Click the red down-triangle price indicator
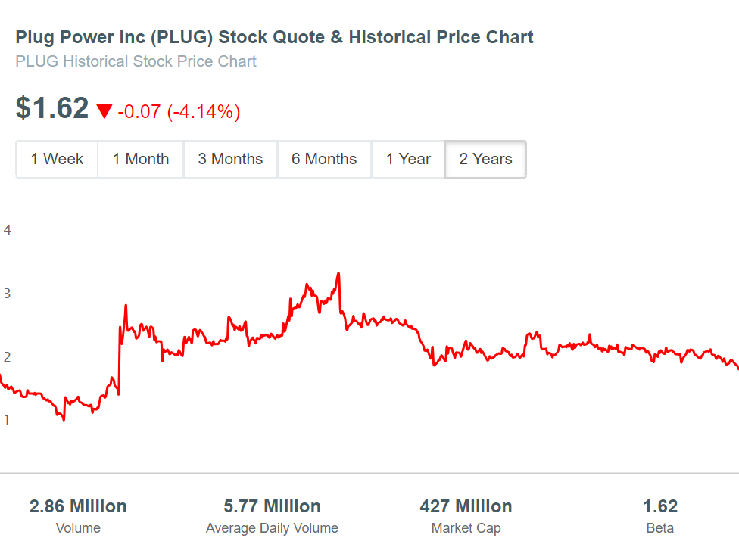This screenshot has height=560, width=739. pos(104,112)
